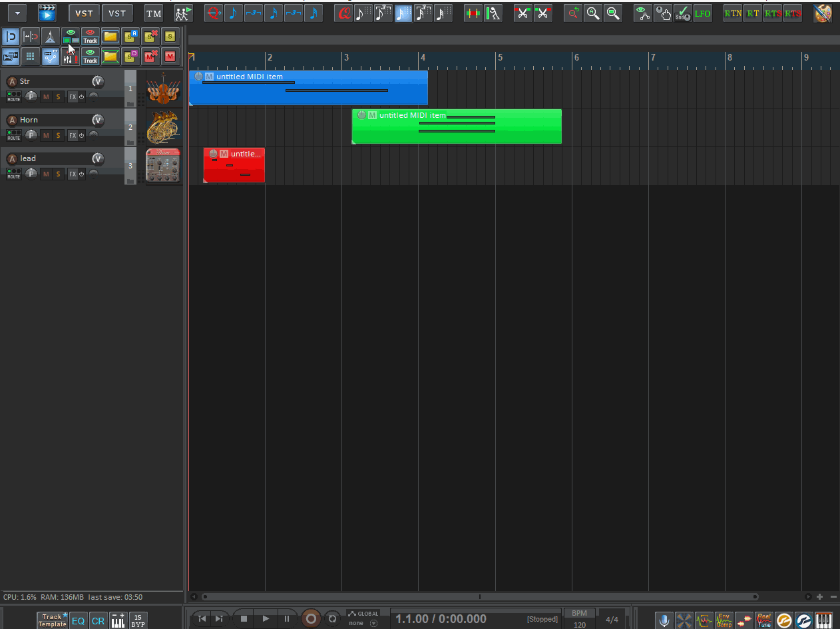Click the TM toolbar button
The image size is (840, 629).
[x=154, y=13]
